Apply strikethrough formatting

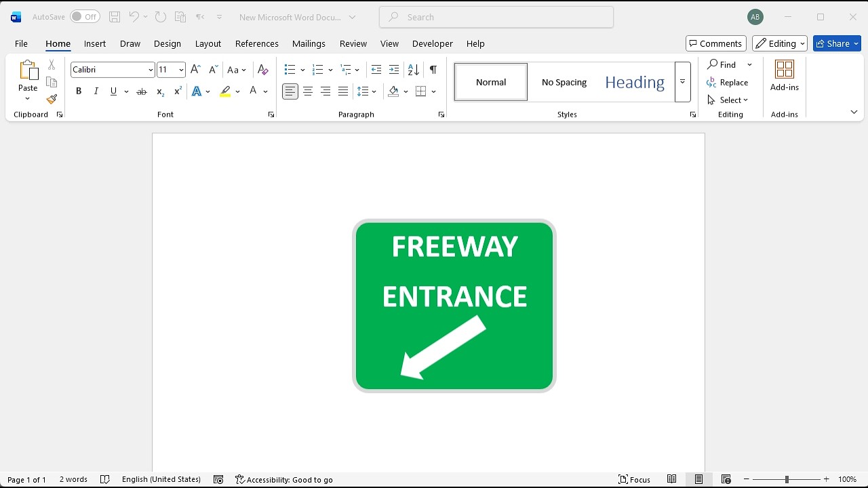142,91
